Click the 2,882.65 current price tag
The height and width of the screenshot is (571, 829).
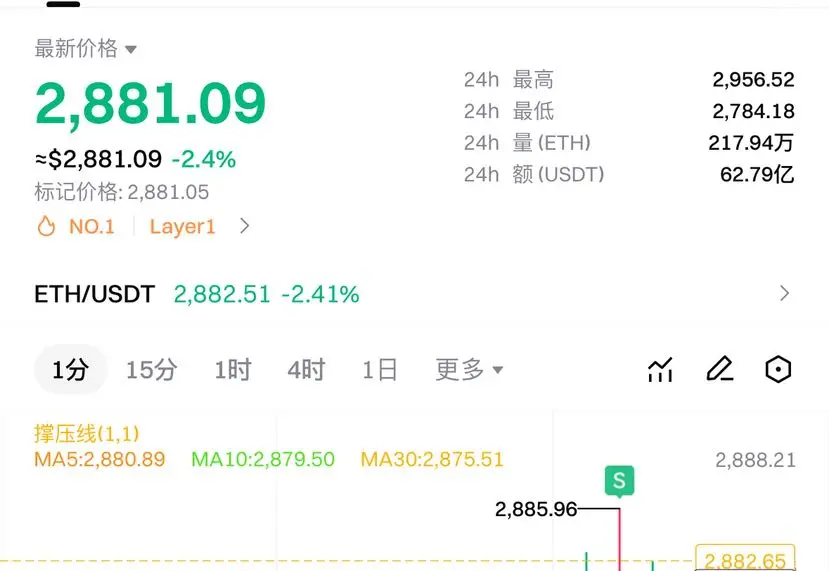pos(745,559)
